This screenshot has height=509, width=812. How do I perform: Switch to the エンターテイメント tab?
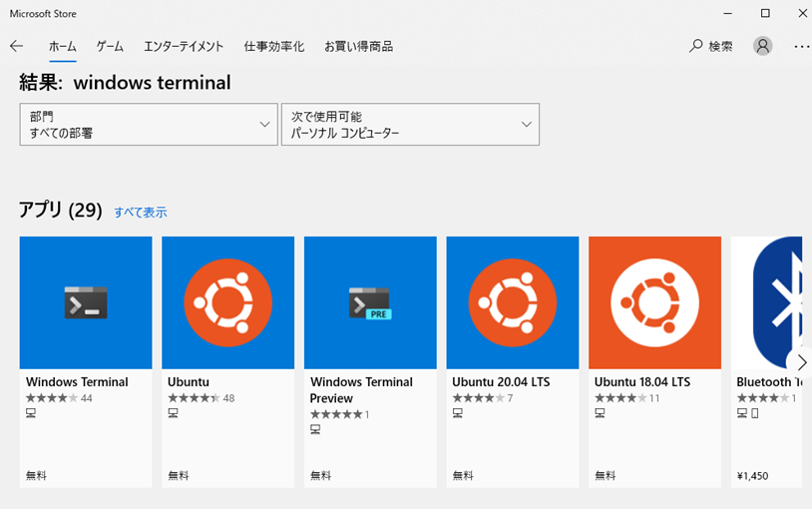184,47
